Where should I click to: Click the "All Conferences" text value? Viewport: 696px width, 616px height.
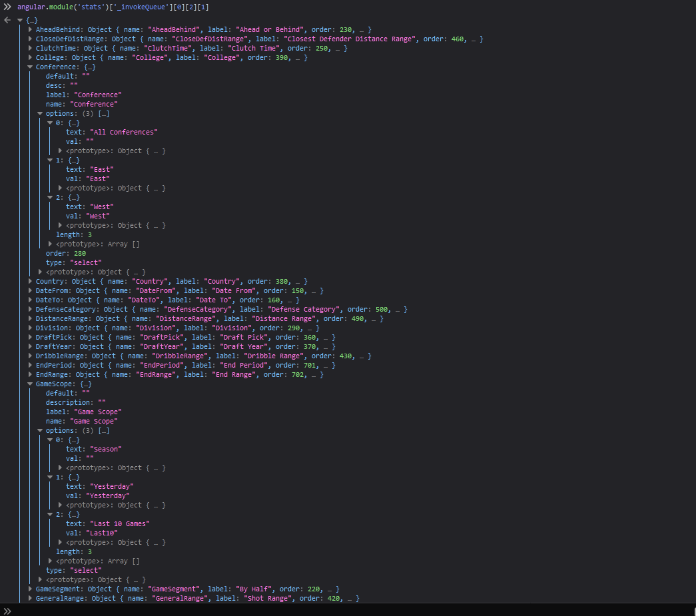click(124, 132)
